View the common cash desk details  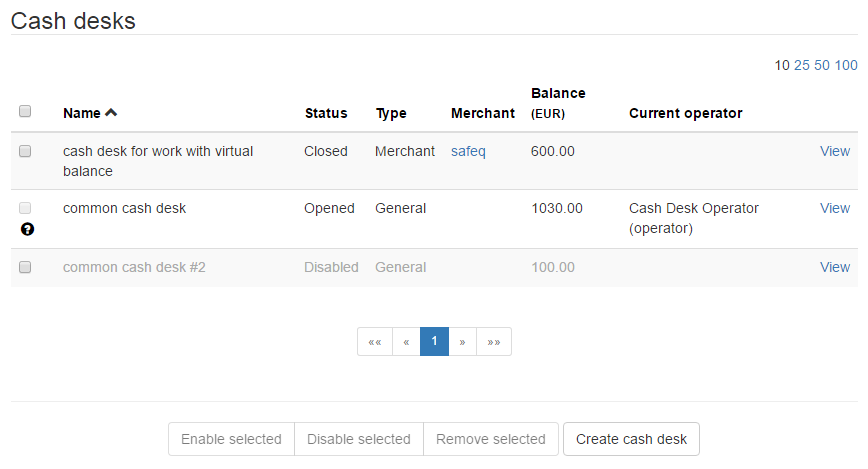835,208
